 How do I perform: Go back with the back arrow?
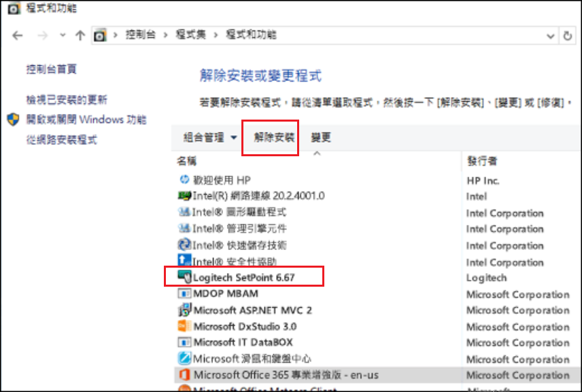(x=18, y=35)
